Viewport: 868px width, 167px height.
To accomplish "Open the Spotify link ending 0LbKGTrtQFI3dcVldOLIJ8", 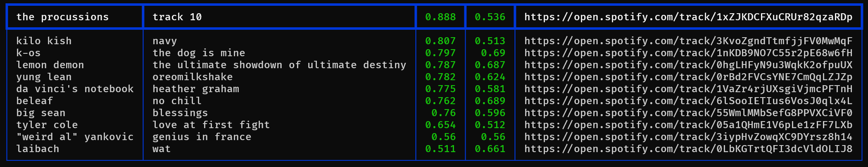I will 688,149.
